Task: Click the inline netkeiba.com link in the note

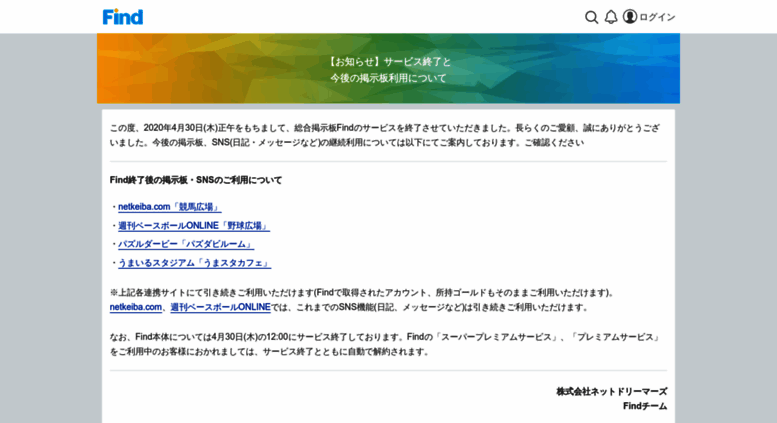Action: [136, 307]
